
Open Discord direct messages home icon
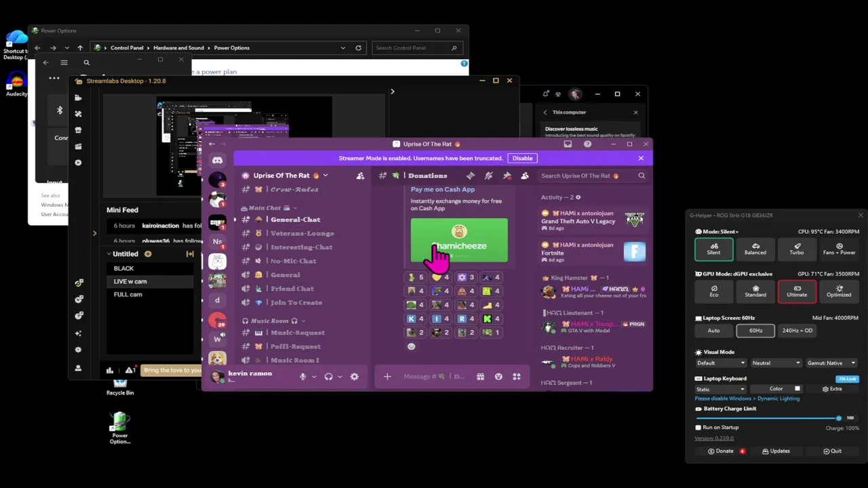pos(217,161)
